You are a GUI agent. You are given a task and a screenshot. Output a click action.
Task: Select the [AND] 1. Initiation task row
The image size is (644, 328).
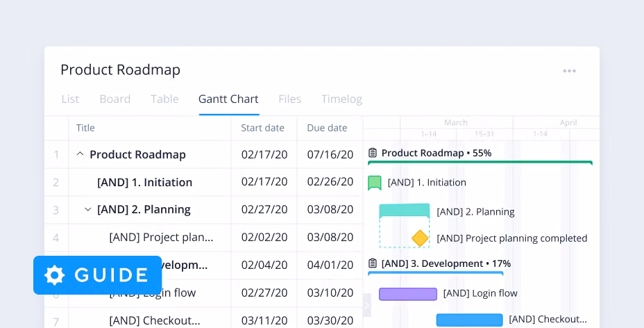(x=144, y=182)
